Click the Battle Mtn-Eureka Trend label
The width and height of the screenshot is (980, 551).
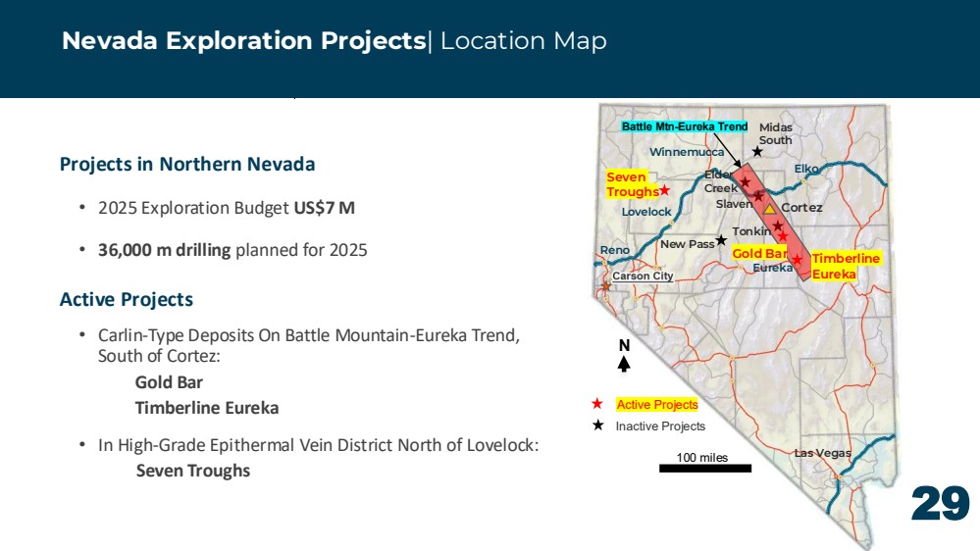[685, 126]
